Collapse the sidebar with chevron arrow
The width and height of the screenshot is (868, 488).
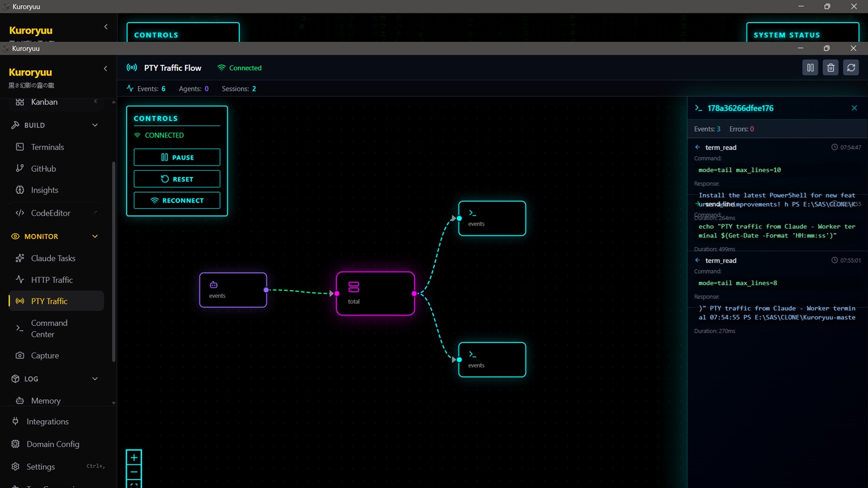pyautogui.click(x=105, y=69)
